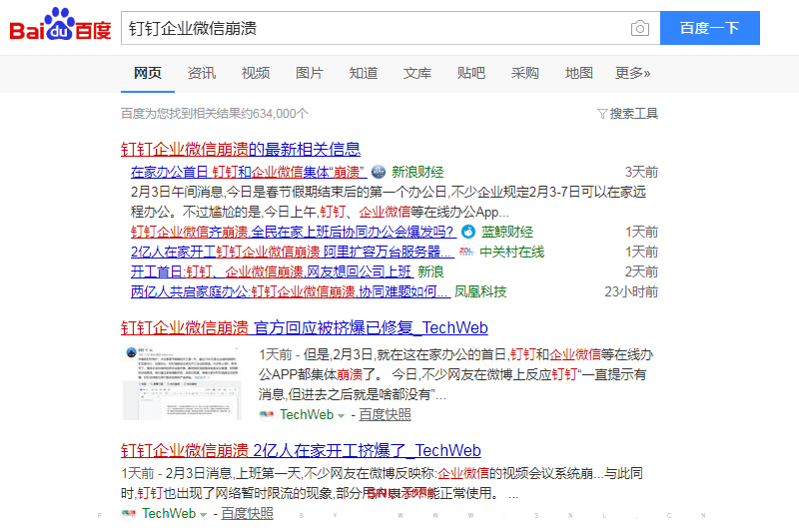Click TechWeb favicon under 2亿人在家开工 result
The image size is (799, 532).
pos(129,514)
